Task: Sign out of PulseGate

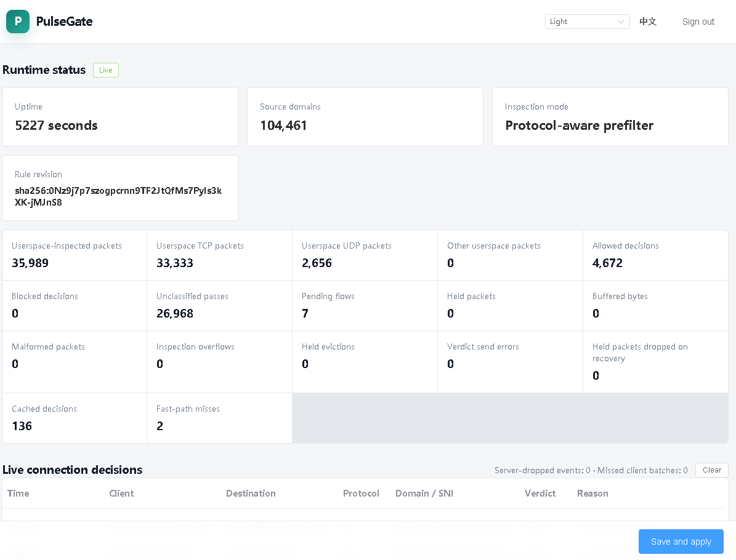Action: click(x=698, y=22)
